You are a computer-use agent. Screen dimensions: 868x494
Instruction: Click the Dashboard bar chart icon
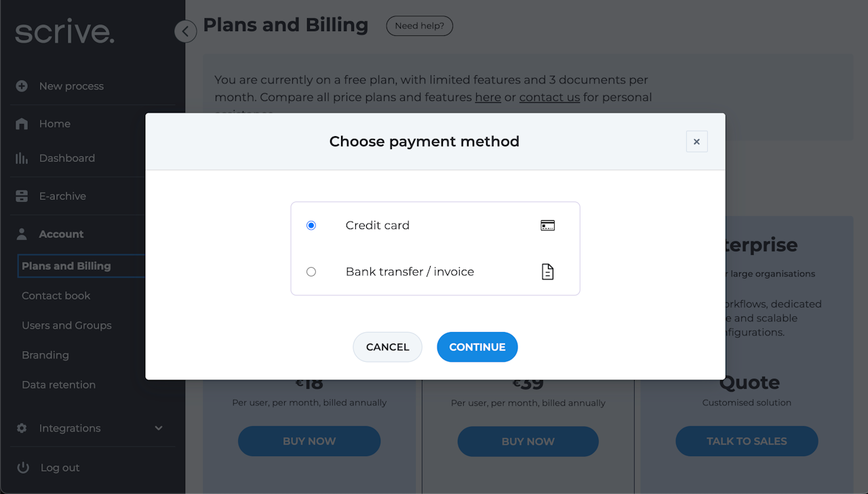(22, 159)
